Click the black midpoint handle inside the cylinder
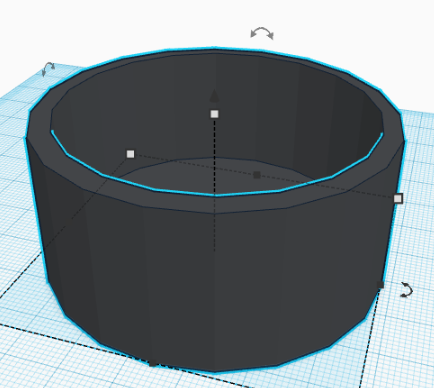The height and width of the screenshot is (388, 434). [257, 175]
